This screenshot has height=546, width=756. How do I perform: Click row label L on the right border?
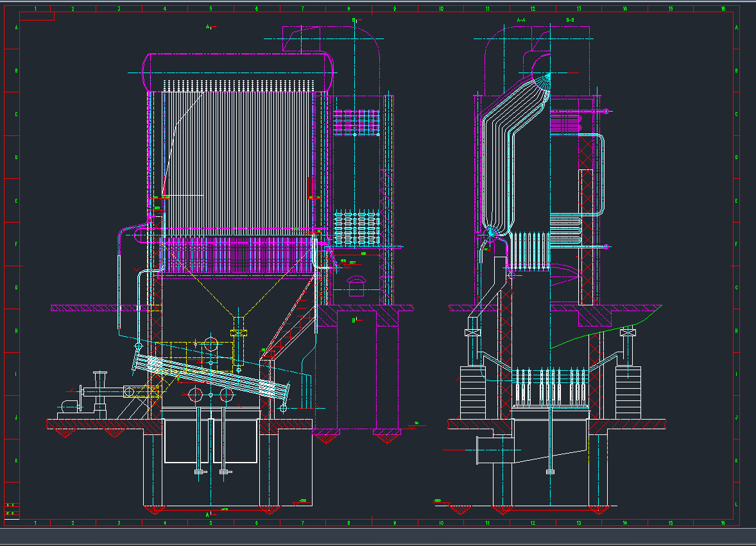point(736,505)
